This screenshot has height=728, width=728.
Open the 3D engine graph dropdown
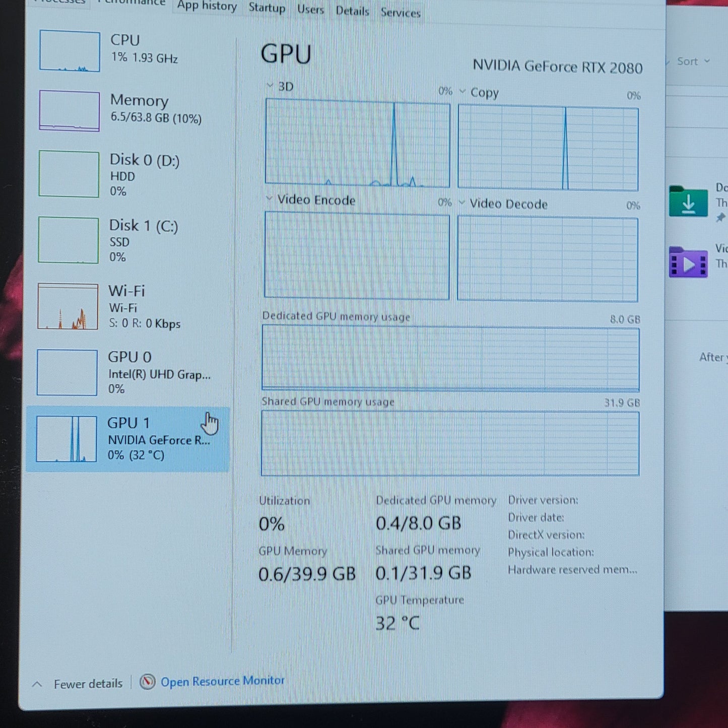coord(270,86)
